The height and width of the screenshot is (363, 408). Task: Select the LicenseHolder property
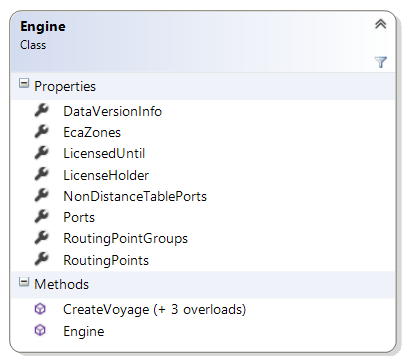(x=106, y=175)
